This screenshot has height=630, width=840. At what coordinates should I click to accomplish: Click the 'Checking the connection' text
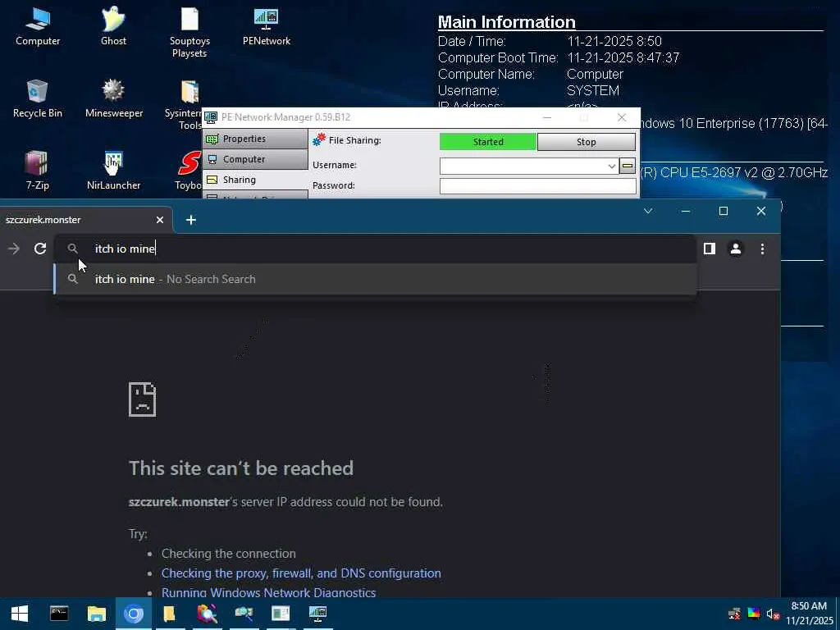click(x=228, y=554)
